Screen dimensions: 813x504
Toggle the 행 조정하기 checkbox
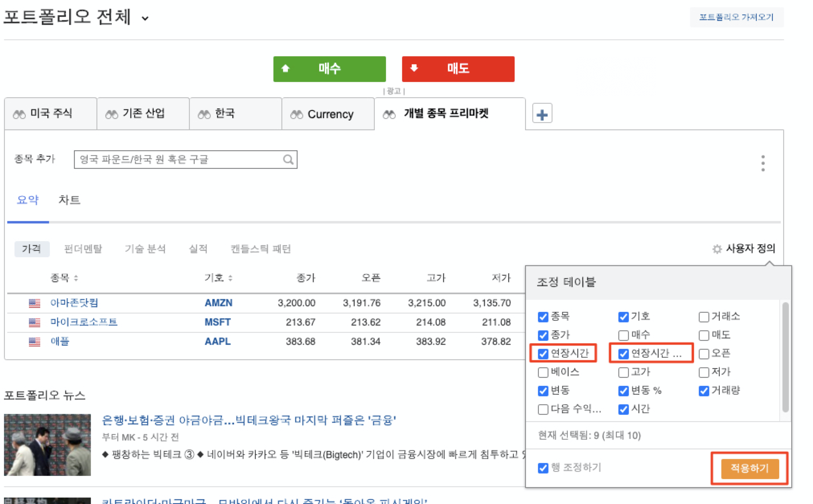pos(543,468)
